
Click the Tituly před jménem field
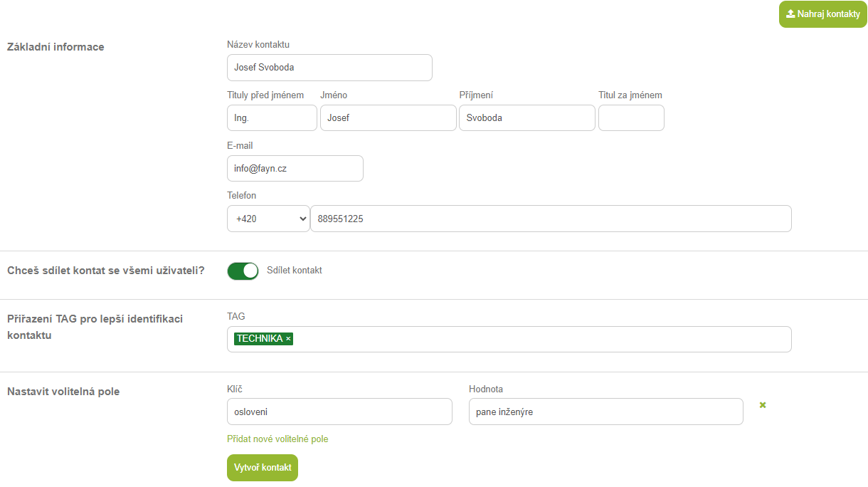pyautogui.click(x=272, y=118)
